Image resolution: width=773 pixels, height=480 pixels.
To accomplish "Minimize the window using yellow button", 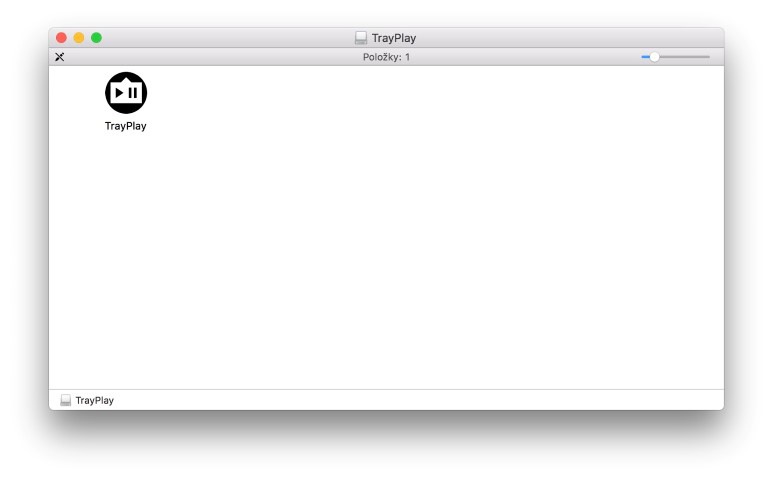I will (79, 38).
